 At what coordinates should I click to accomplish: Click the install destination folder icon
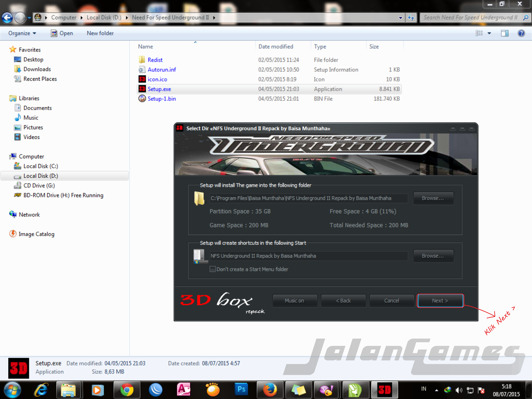coord(199,199)
